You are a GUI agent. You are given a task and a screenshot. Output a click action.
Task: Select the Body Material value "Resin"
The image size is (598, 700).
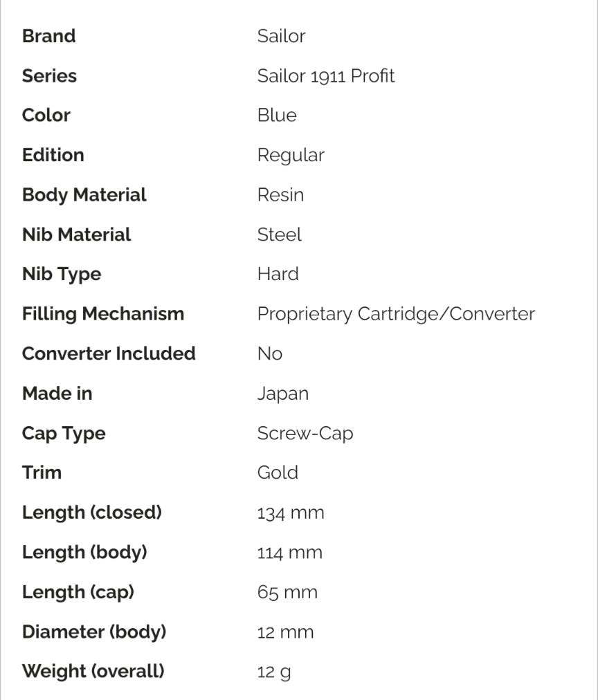[x=280, y=194]
